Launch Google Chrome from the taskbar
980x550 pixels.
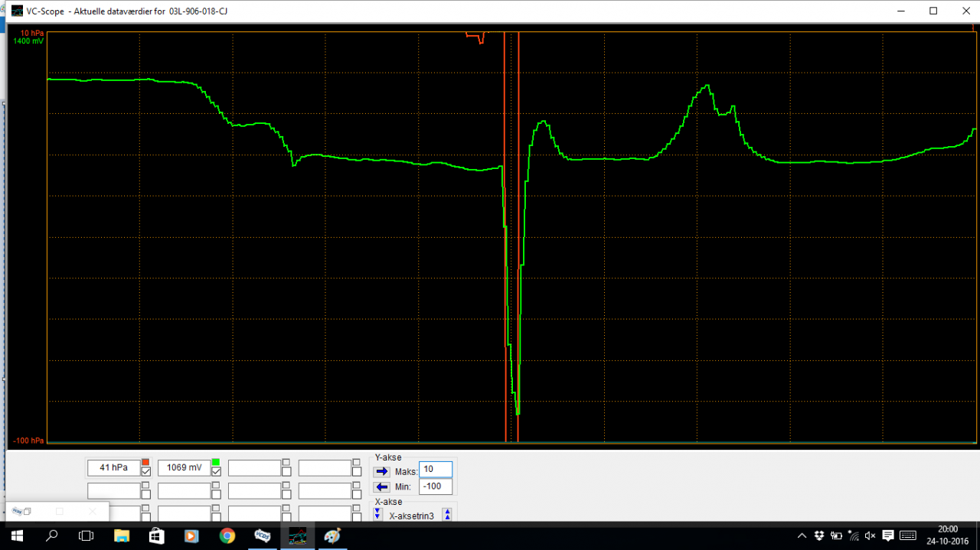pos(227,536)
